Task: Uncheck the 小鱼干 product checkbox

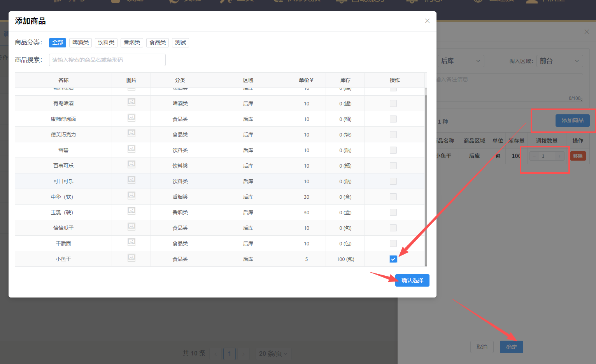Action: coord(393,259)
